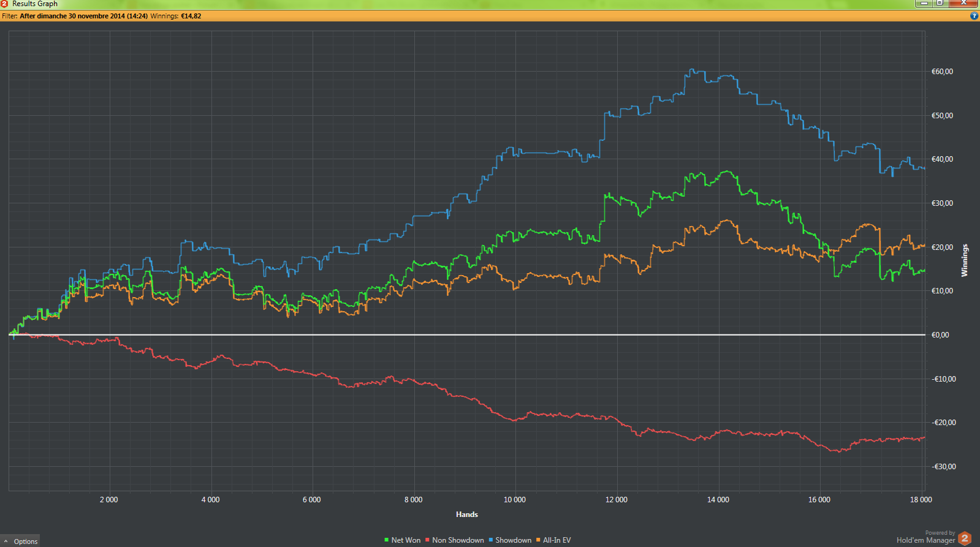Click the red Non Showdown color square
This screenshot has height=547, width=980.
point(428,540)
